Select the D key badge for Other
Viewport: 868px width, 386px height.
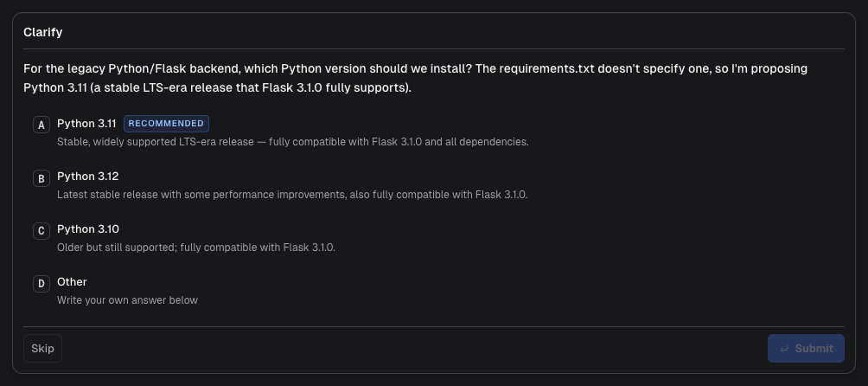41,284
